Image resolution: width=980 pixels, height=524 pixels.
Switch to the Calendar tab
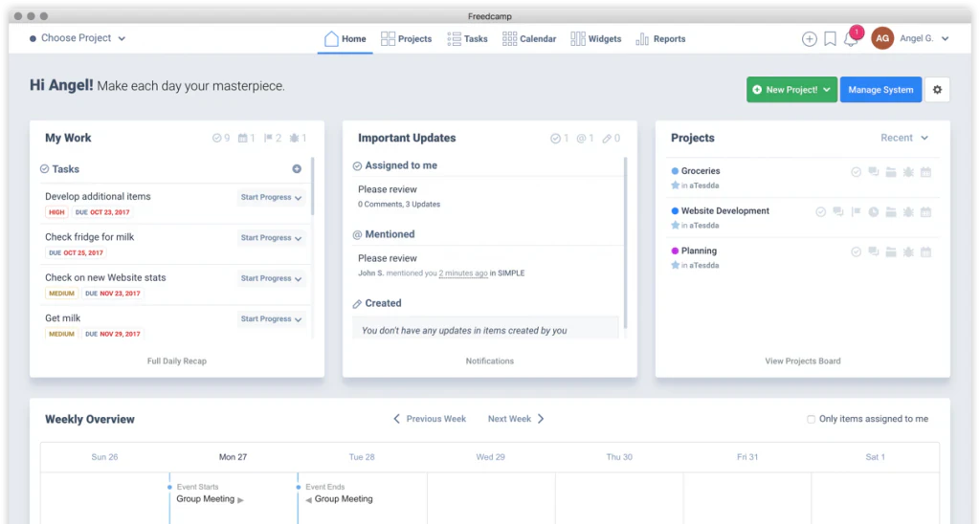coord(529,38)
